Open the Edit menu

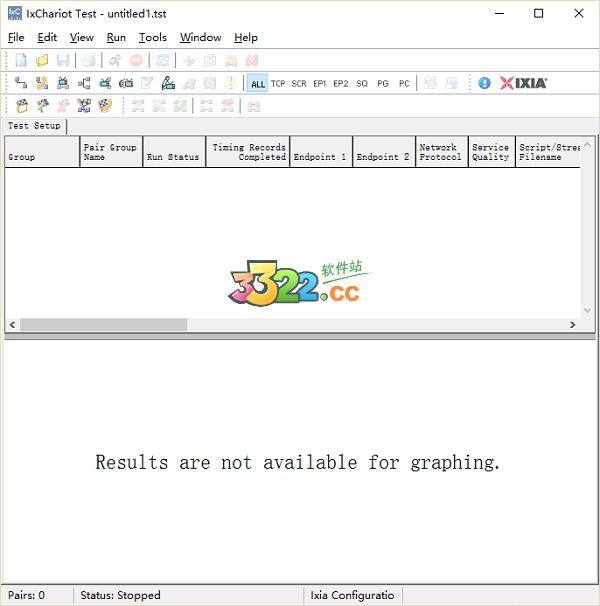pyautogui.click(x=47, y=37)
